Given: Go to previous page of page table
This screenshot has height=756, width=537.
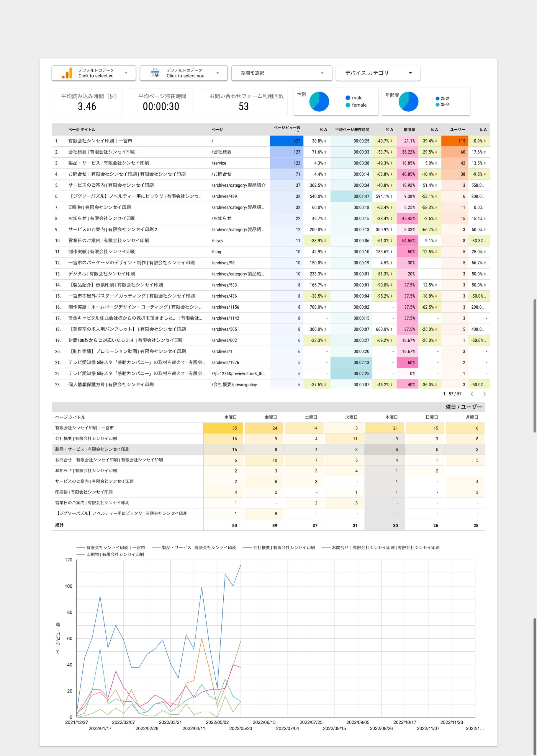Looking at the screenshot, I should 472,394.
